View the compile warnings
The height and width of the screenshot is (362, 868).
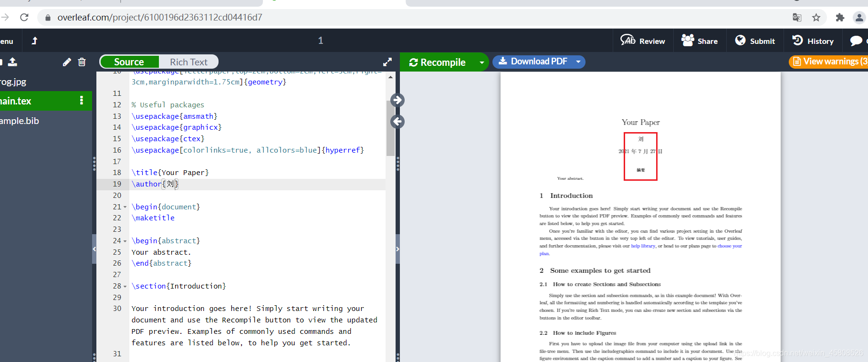pos(829,62)
